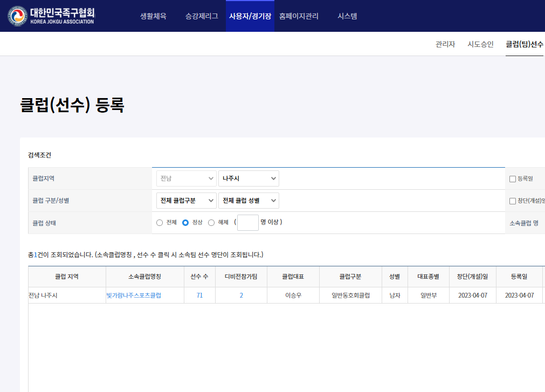The width and height of the screenshot is (545, 392).
Task: Click the 클럽 지역 column header
Action: click(x=67, y=277)
